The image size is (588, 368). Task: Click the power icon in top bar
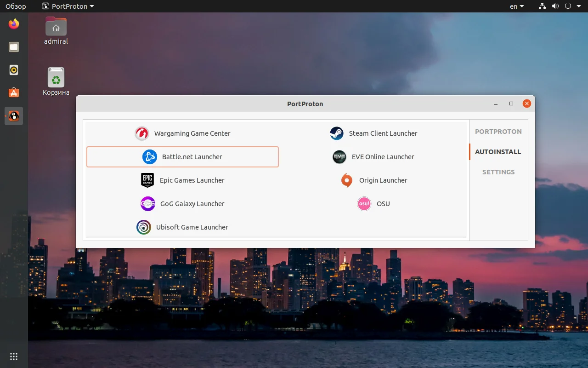(x=568, y=6)
